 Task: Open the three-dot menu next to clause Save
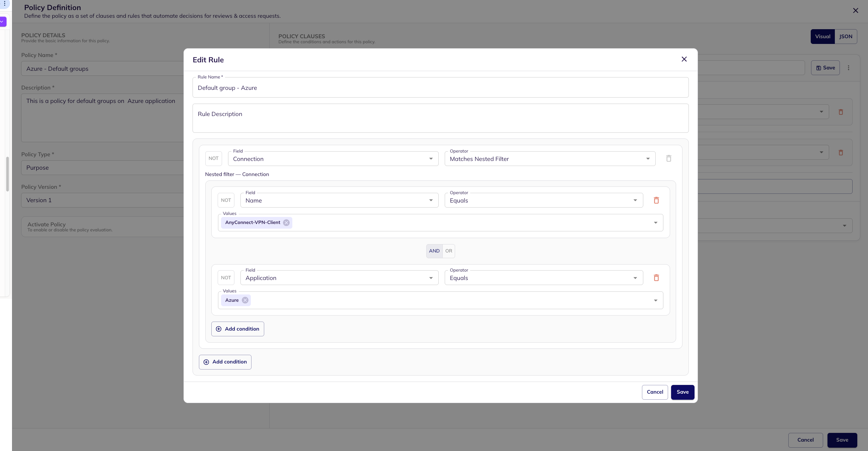click(x=849, y=68)
